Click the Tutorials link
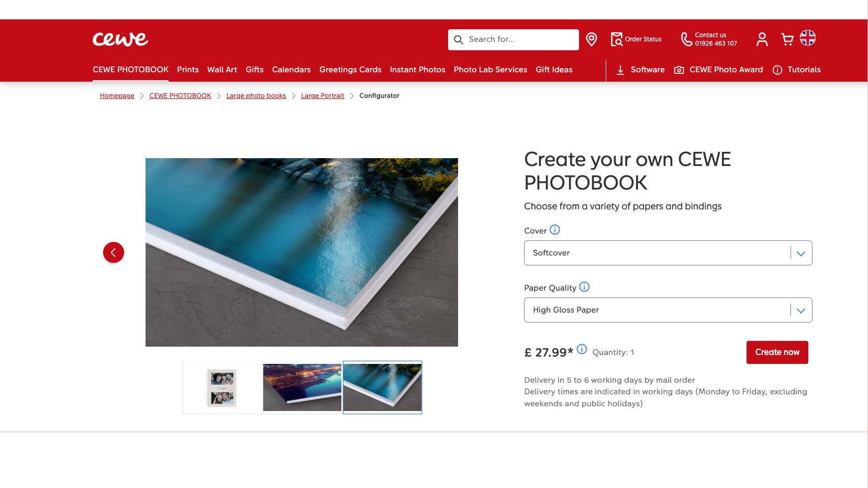Viewport: 868px width, 488px height. [x=804, y=70]
